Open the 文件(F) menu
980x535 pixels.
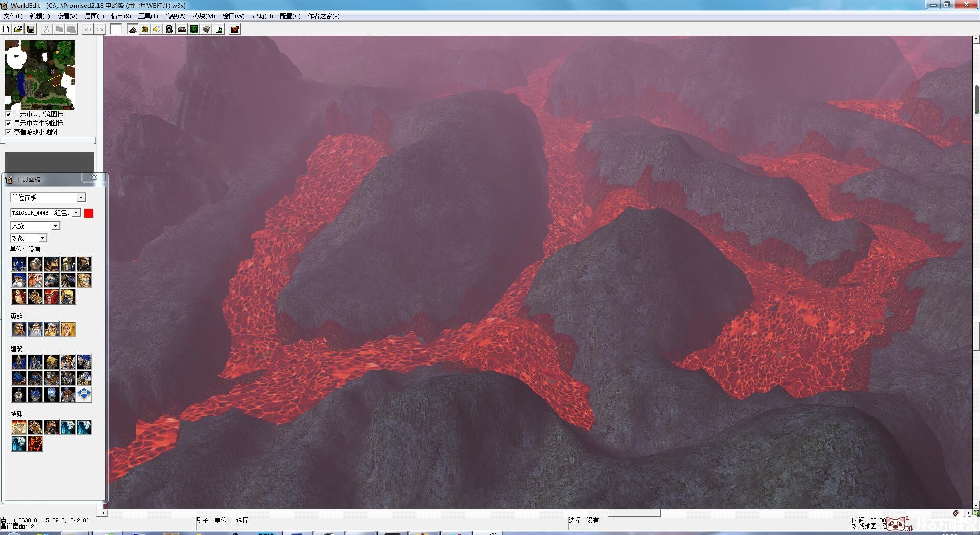click(13, 16)
